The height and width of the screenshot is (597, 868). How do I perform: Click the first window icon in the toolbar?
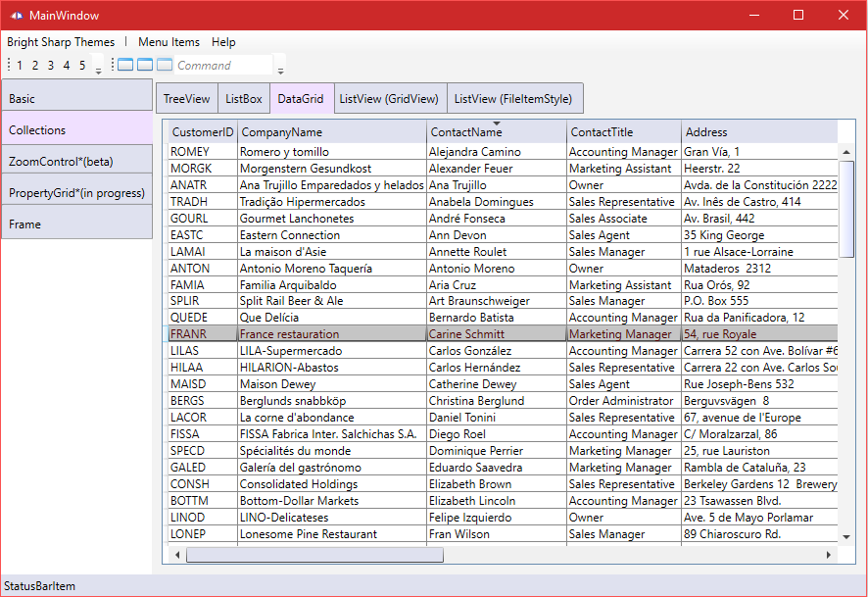click(125, 66)
